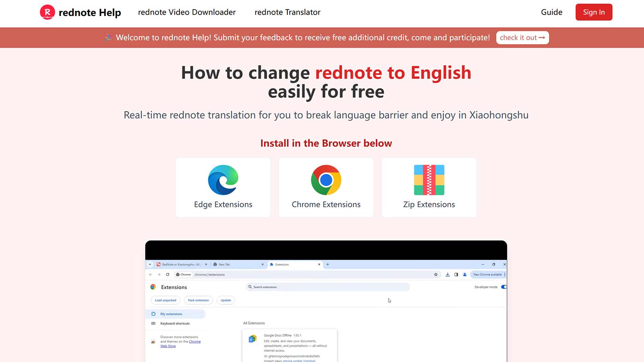In the video, click Pack extension
Viewport: 644px width, 362px height.
pyautogui.click(x=198, y=300)
